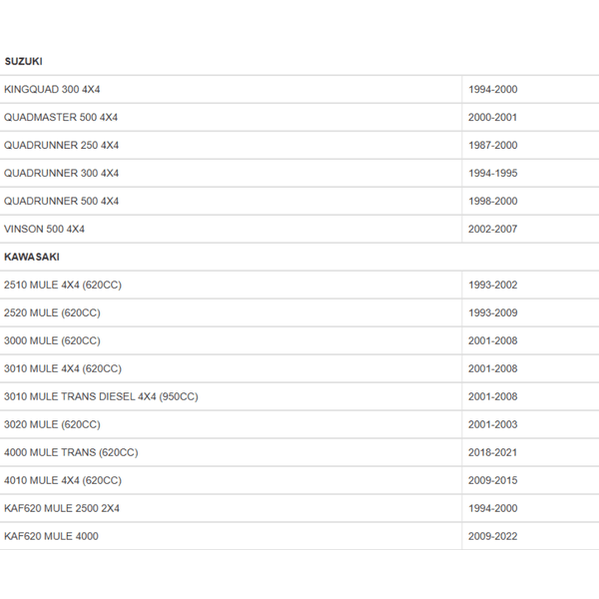Click KAF620 MULE 2500 2X4 row
The width and height of the screenshot is (599, 599).
click(300, 508)
